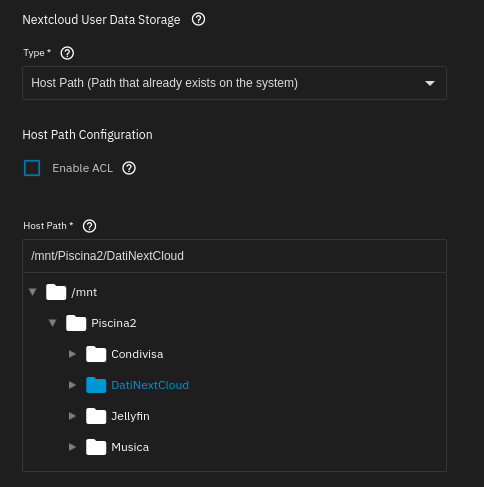This screenshot has height=487, width=484.
Task: Enable the ACL checkbox
Action: (32, 168)
